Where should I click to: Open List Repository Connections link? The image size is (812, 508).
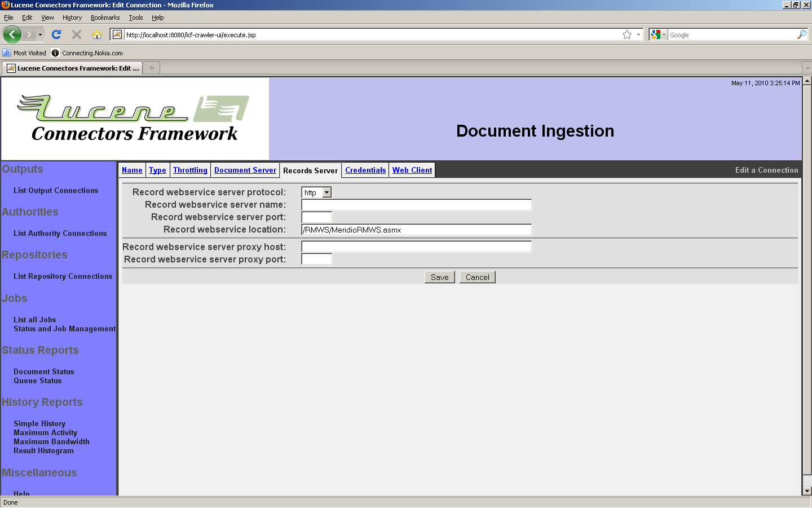tap(63, 276)
